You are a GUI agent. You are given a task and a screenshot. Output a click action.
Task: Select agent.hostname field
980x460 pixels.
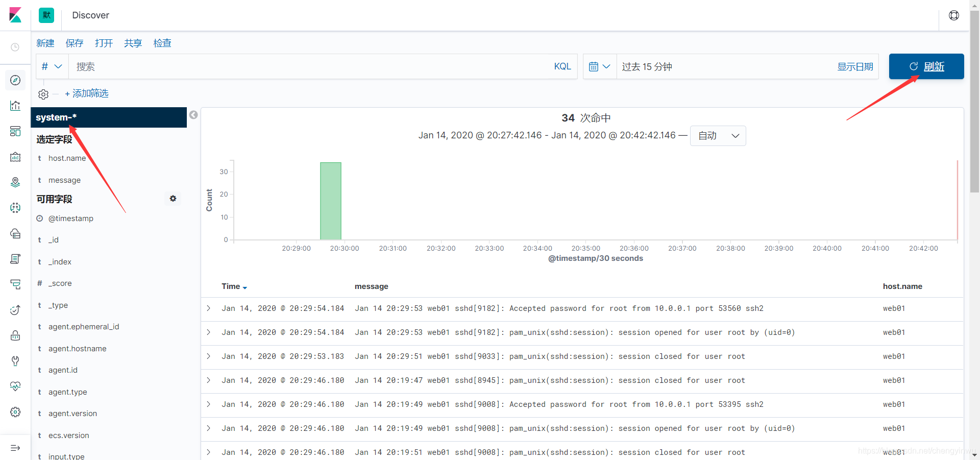pos(77,349)
